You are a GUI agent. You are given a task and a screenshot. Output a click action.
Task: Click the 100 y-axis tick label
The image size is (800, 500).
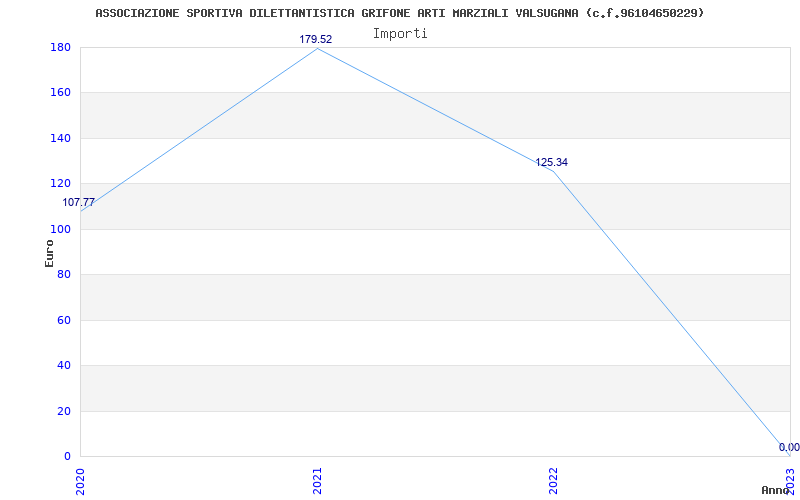60,230
